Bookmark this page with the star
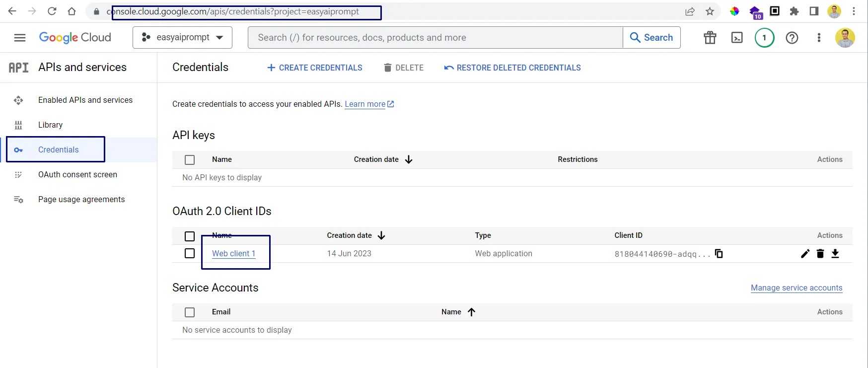 point(710,11)
